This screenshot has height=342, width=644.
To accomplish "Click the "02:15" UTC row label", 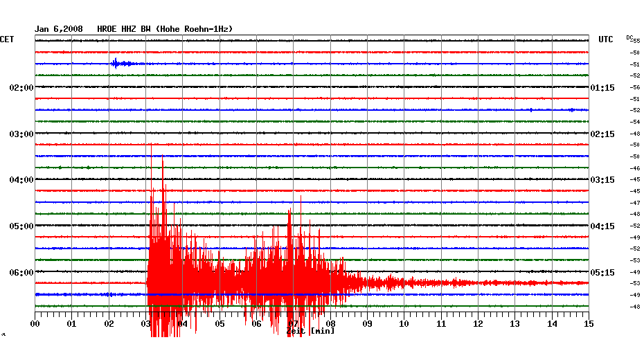I will [602, 134].
